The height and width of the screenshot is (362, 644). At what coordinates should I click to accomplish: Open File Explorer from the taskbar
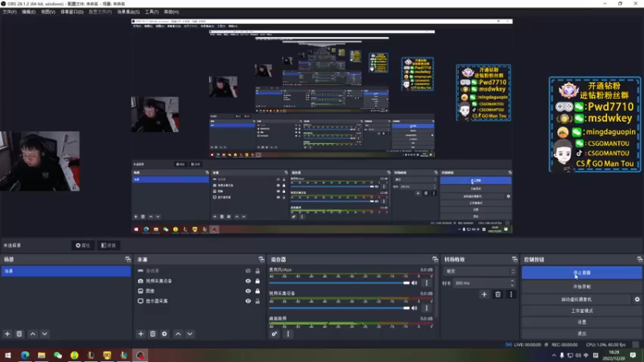point(42,355)
